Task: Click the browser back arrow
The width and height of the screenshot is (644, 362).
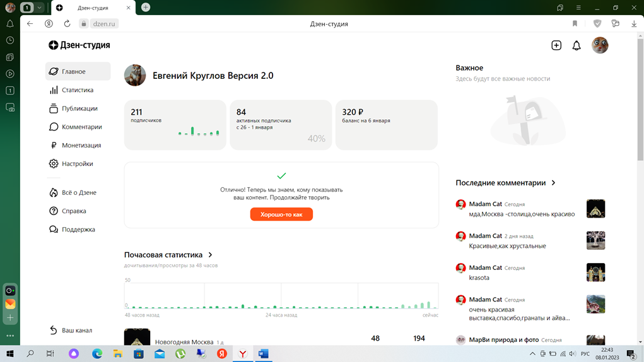Action: pos(30,24)
